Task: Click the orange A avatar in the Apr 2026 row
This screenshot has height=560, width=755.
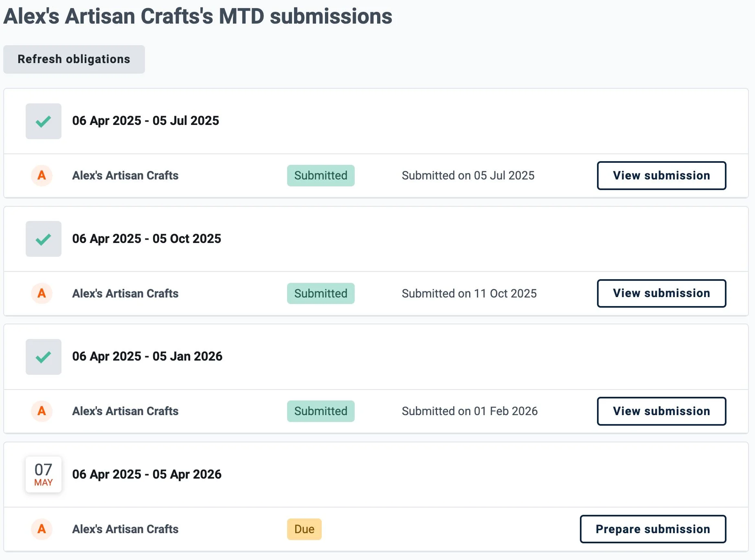Action: 42,529
